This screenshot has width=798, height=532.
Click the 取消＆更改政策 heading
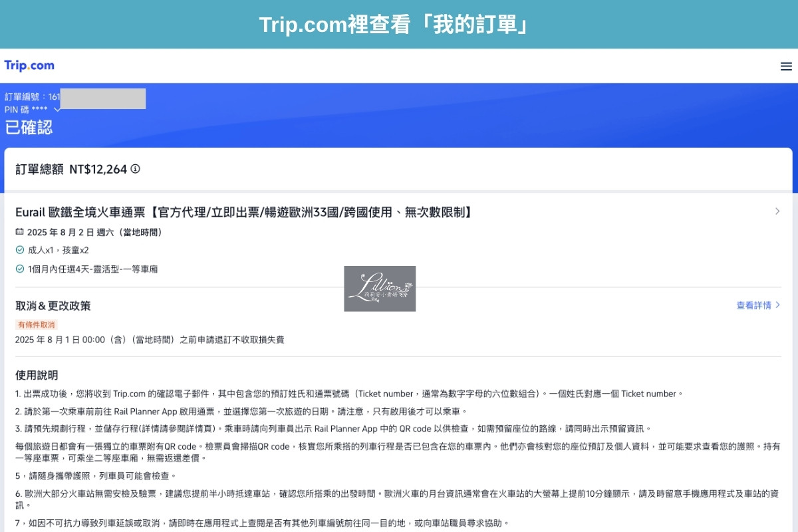pyautogui.click(x=53, y=306)
